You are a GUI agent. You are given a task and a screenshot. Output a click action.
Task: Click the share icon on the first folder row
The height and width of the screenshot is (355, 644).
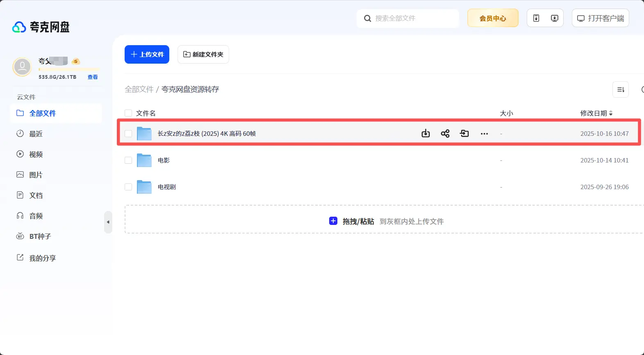point(445,133)
